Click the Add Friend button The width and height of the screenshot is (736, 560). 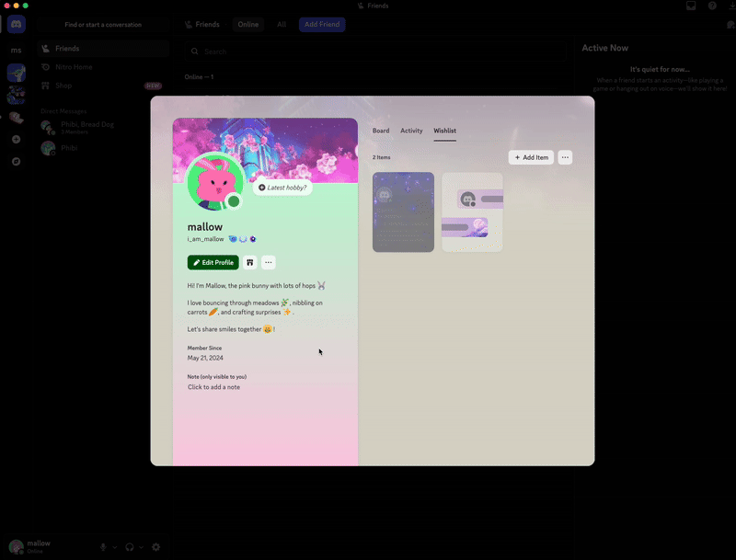pyautogui.click(x=322, y=24)
